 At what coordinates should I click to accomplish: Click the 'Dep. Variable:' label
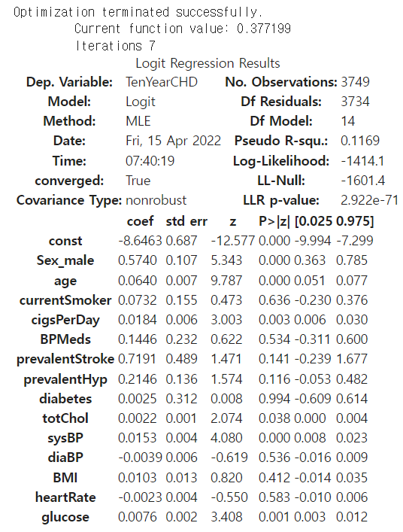pos(69,82)
